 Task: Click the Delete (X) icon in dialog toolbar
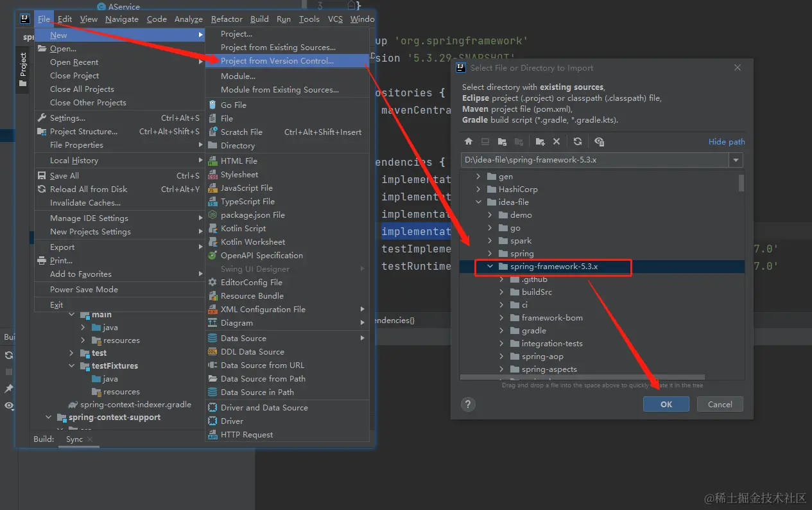pyautogui.click(x=557, y=141)
